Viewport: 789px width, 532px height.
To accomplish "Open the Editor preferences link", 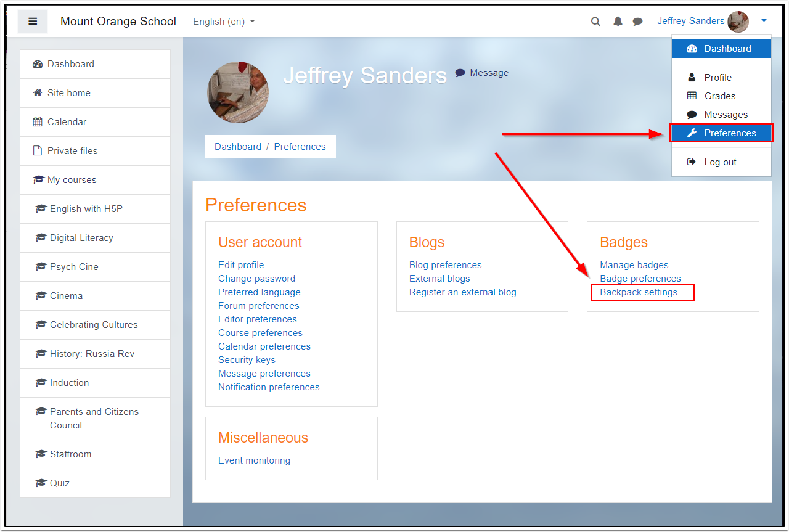I will (258, 319).
